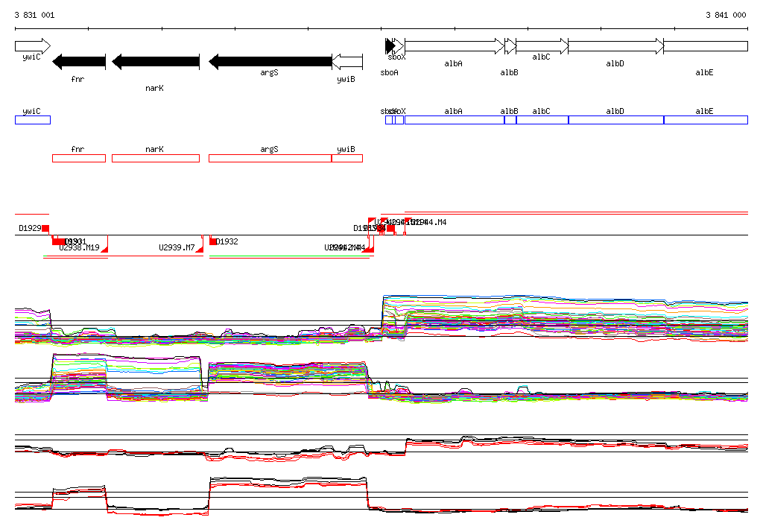Image resolution: width=763 pixels, height=532 pixels.
Task: Click the D1929 red marker square
Action: pyautogui.click(x=45, y=228)
